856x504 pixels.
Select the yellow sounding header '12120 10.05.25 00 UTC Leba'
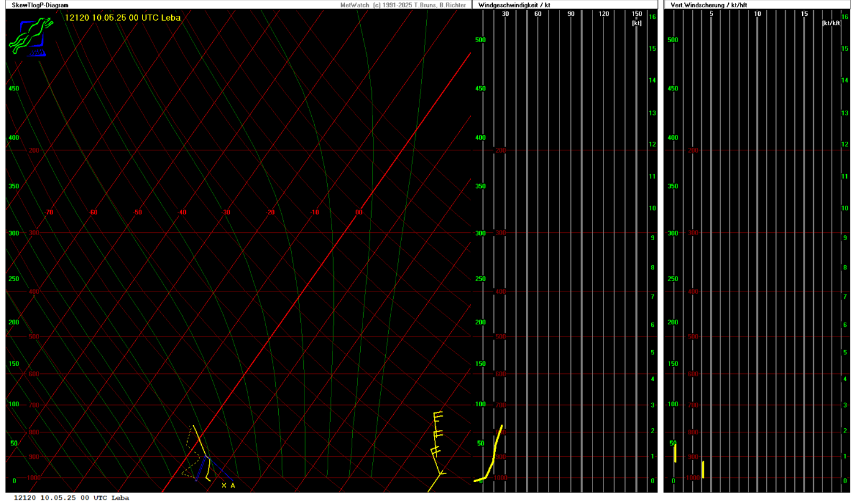point(122,18)
